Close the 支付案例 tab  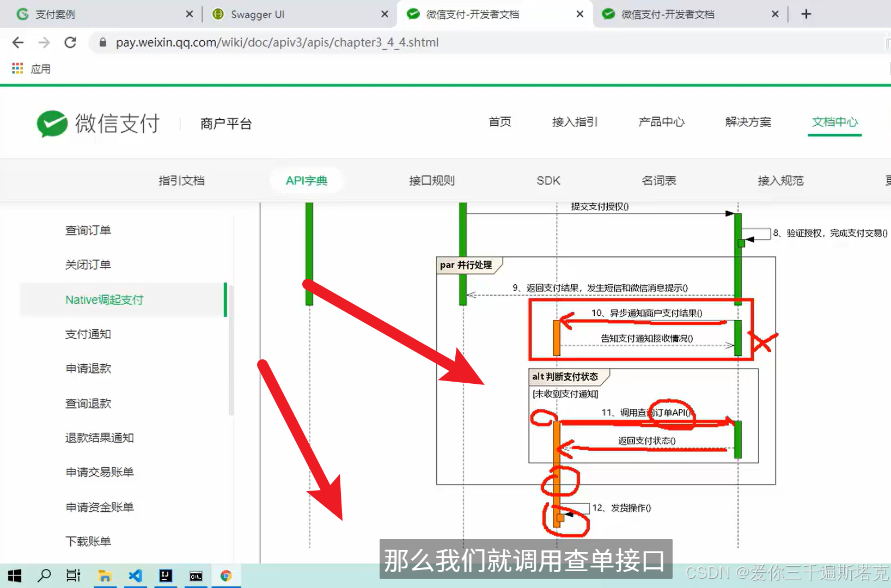pos(189,14)
